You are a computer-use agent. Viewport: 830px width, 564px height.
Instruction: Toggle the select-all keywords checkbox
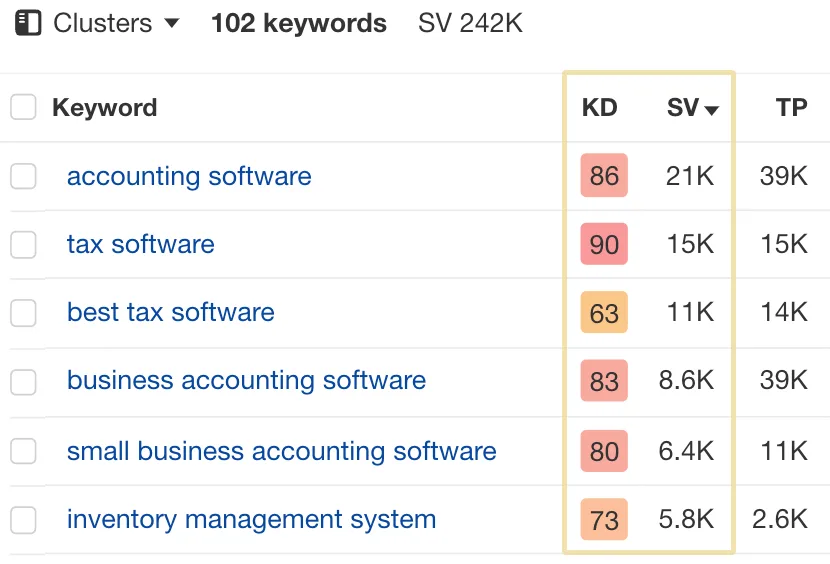coord(23,108)
